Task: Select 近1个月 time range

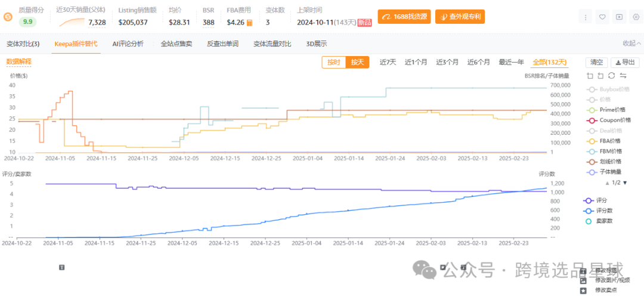Action: tap(416, 63)
